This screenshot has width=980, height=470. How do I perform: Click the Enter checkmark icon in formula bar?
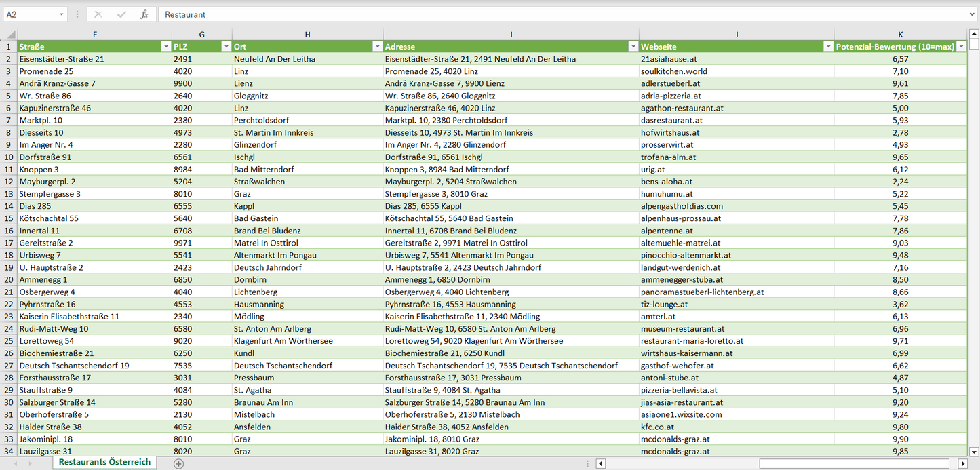tap(121, 14)
